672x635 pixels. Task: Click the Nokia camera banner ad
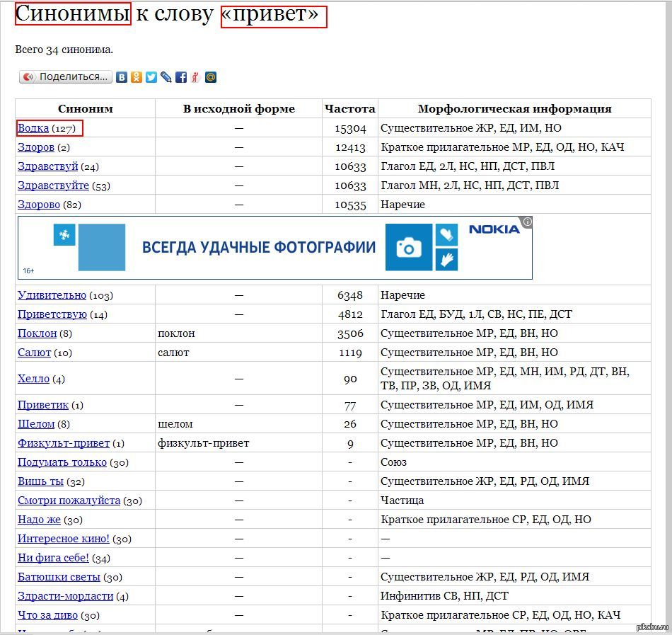click(x=274, y=248)
